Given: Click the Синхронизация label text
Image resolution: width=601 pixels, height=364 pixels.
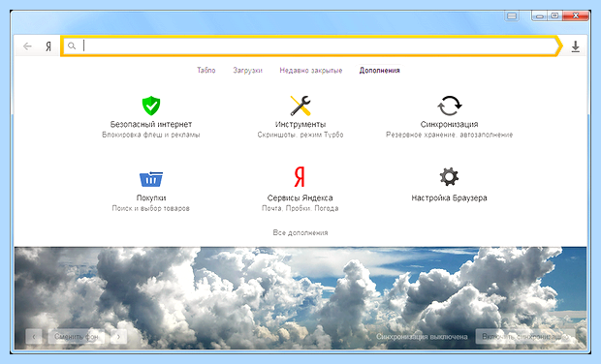Looking at the screenshot, I should coord(449,124).
